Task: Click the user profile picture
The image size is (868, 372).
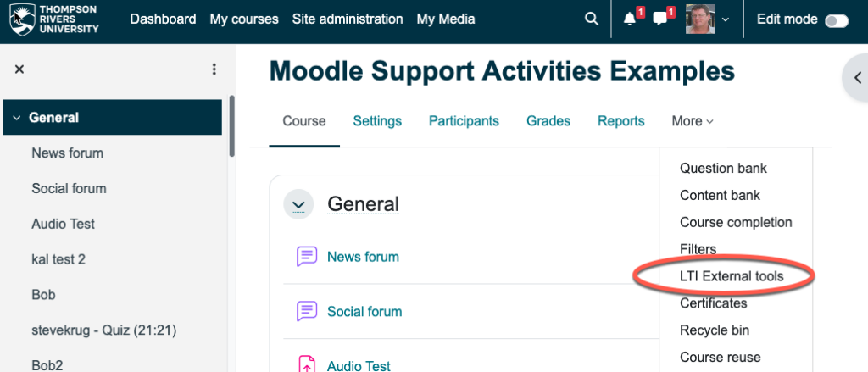Action: click(x=700, y=19)
